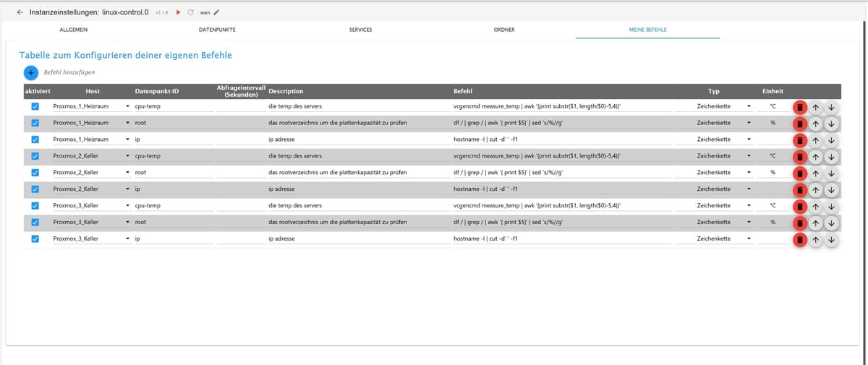Image resolution: width=868 pixels, height=365 pixels.
Task: Switch to the Allgemein tab
Action: [74, 30]
